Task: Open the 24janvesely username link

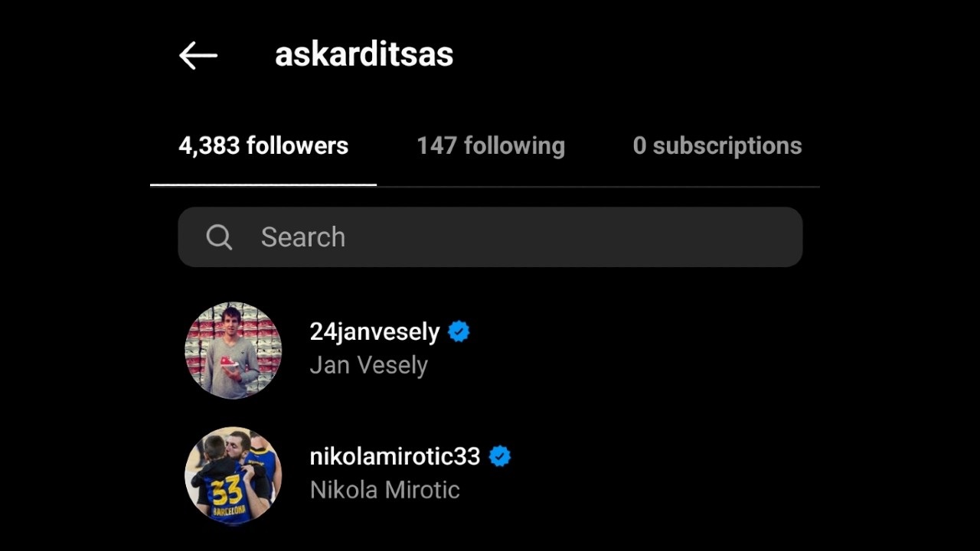Action: tap(374, 332)
